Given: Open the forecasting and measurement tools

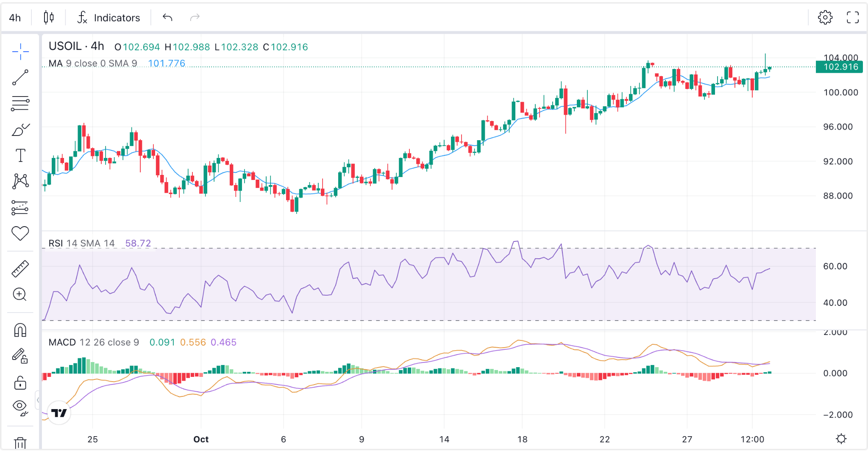Looking at the screenshot, I should (x=20, y=208).
